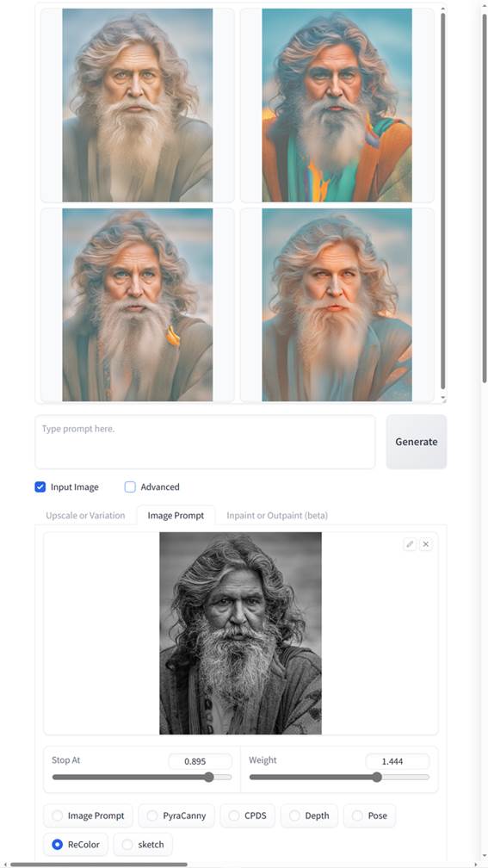
Task: Click the Weight slider handle
Action: (x=377, y=778)
